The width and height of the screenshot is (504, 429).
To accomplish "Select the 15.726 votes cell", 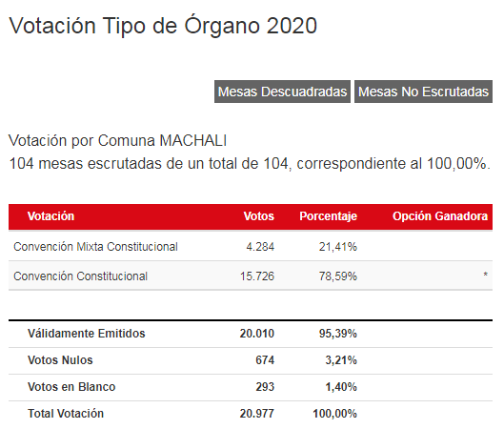I will coord(257,276).
